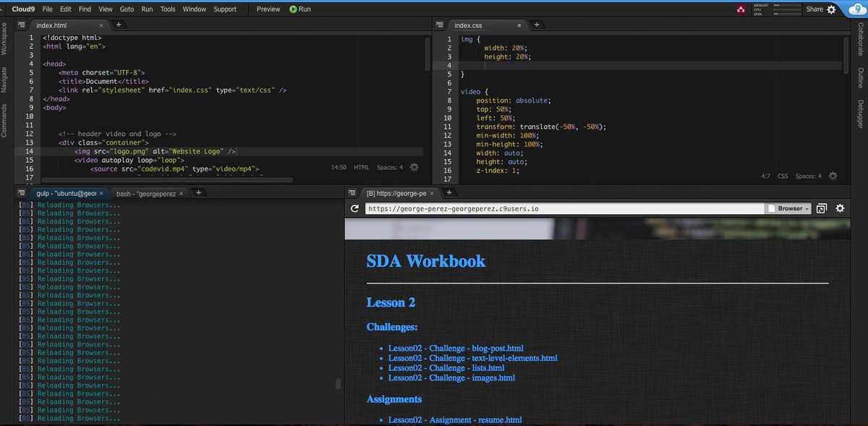The width and height of the screenshot is (868, 426).
Task: Open the Outline side panel
Action: click(861, 78)
